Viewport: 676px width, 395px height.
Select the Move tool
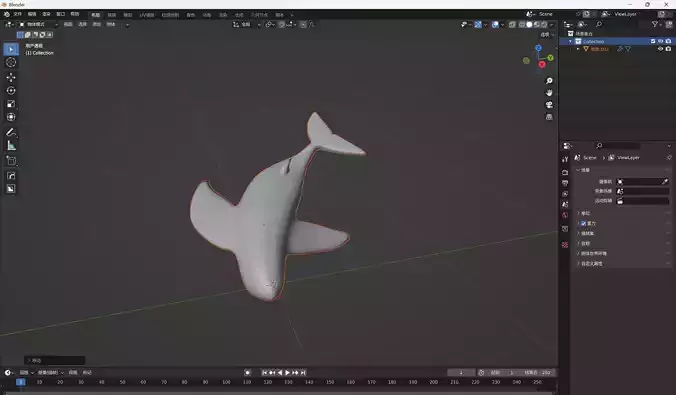[11, 77]
